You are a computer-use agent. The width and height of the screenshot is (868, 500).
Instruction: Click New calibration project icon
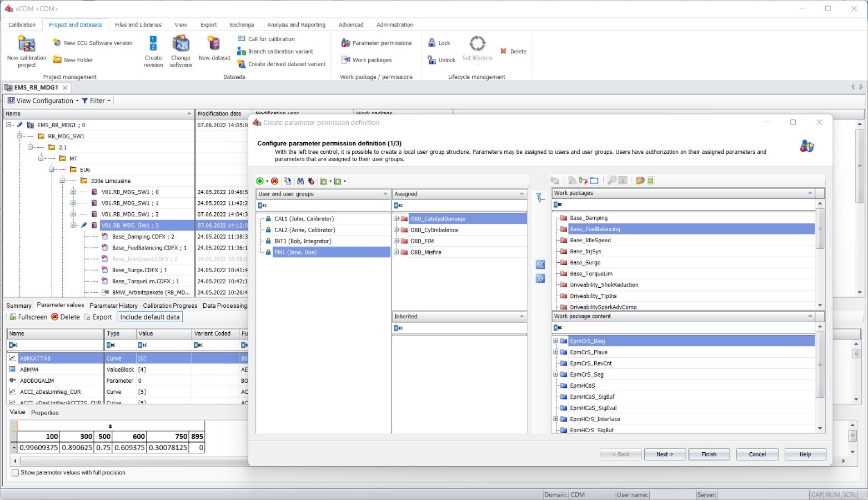[x=27, y=43]
